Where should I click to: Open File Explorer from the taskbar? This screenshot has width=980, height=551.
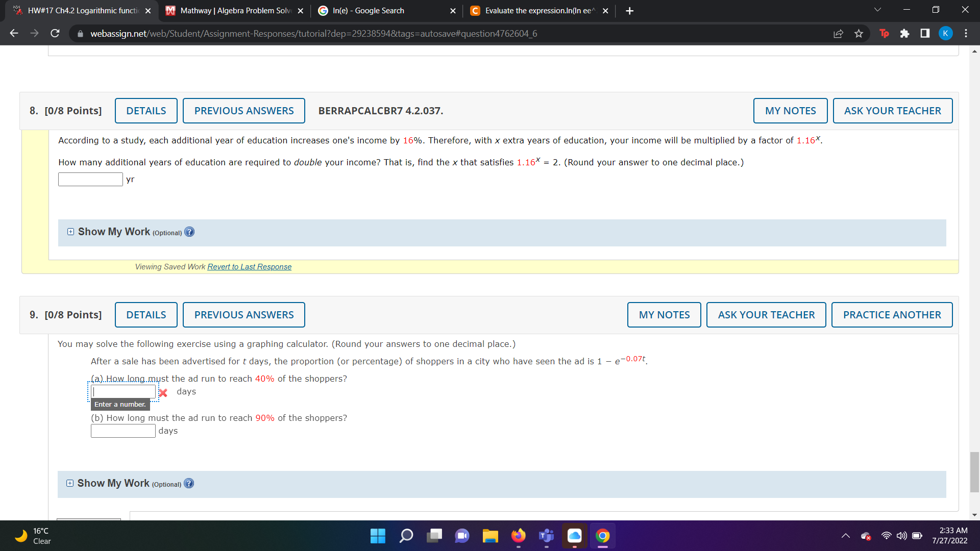coord(490,536)
